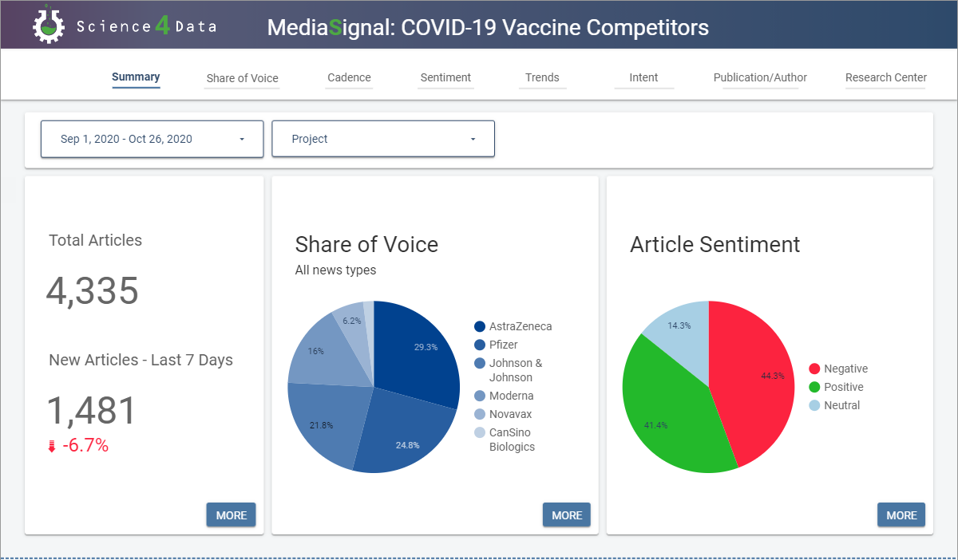Click the Article Sentiment card heading

715,244
